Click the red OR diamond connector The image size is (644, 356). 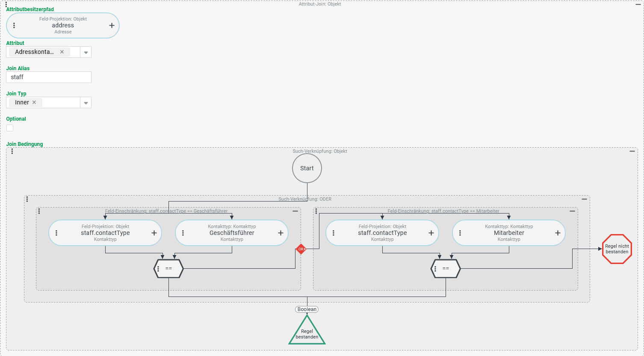tap(301, 249)
